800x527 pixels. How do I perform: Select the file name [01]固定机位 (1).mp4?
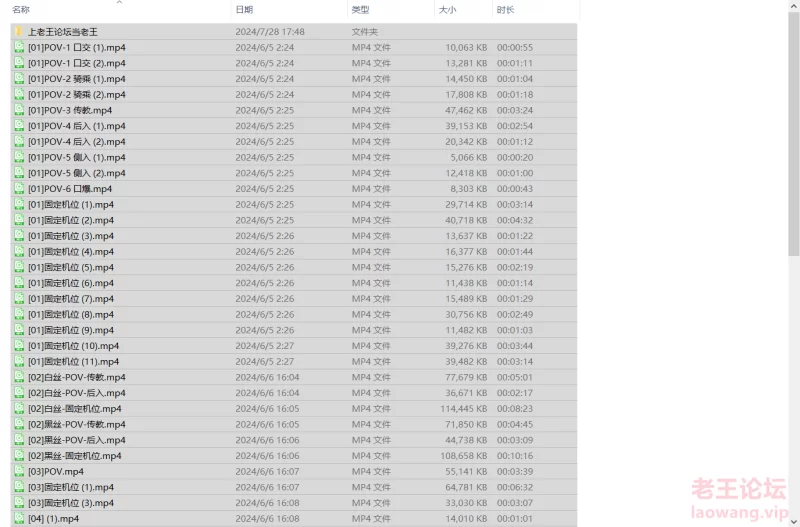point(71,205)
